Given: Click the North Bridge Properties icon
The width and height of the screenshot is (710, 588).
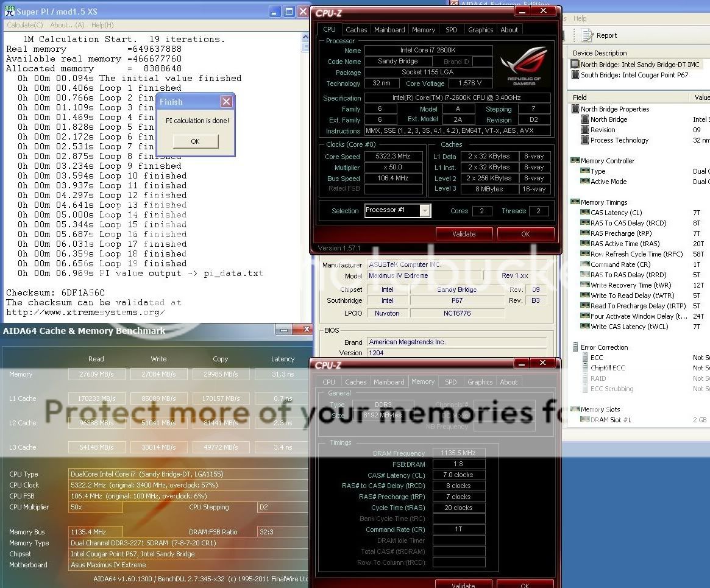Looking at the screenshot, I should coord(575,109).
